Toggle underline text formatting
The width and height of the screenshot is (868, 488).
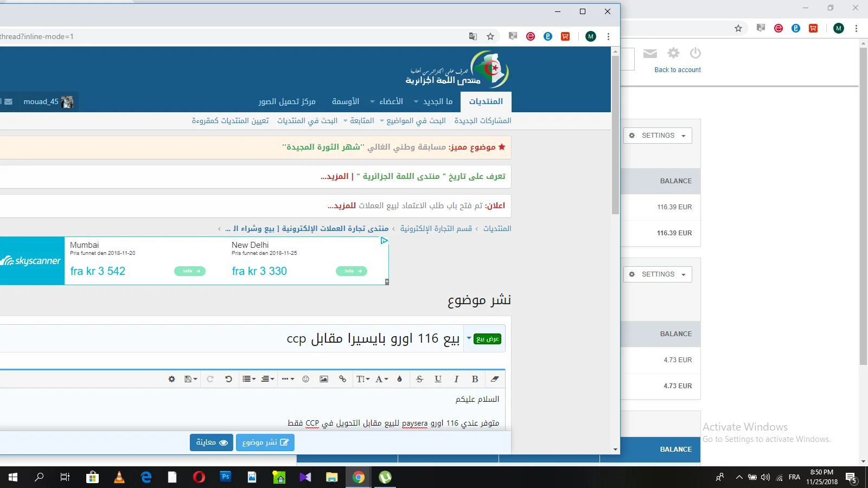pyautogui.click(x=438, y=379)
